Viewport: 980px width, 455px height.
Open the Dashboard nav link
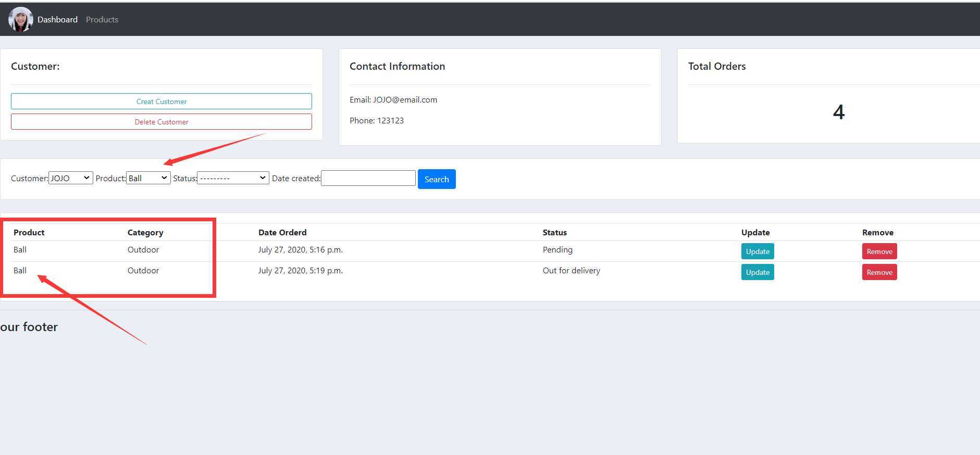[57, 19]
